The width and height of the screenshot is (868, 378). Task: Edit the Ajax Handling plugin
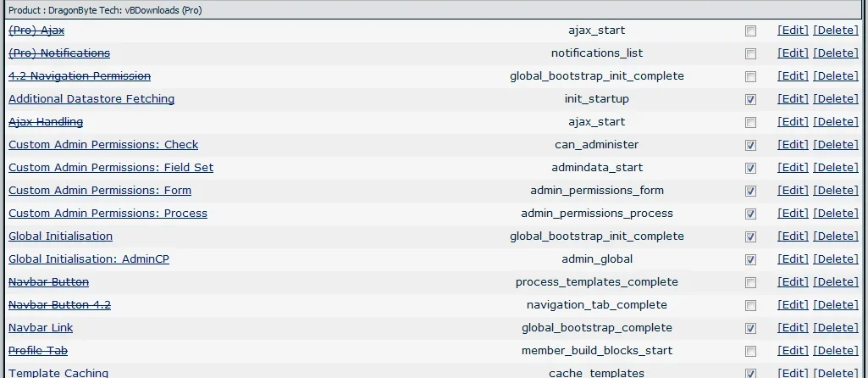(x=793, y=121)
